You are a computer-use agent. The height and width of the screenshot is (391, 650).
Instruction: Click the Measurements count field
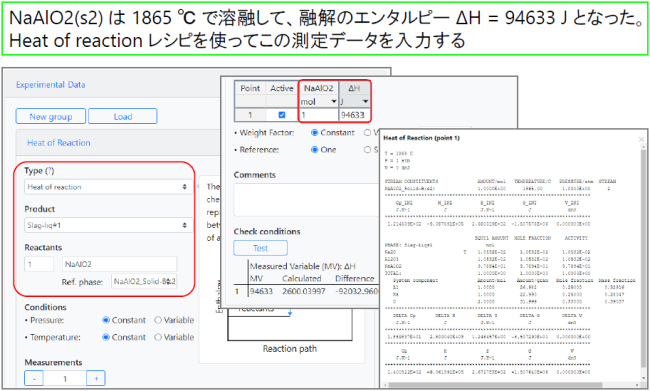point(65,379)
